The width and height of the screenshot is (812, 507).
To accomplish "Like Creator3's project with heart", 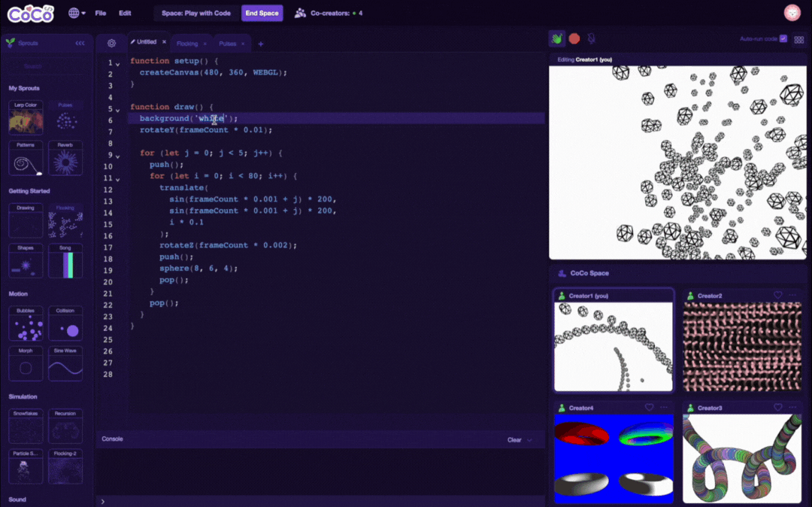I will tap(777, 408).
